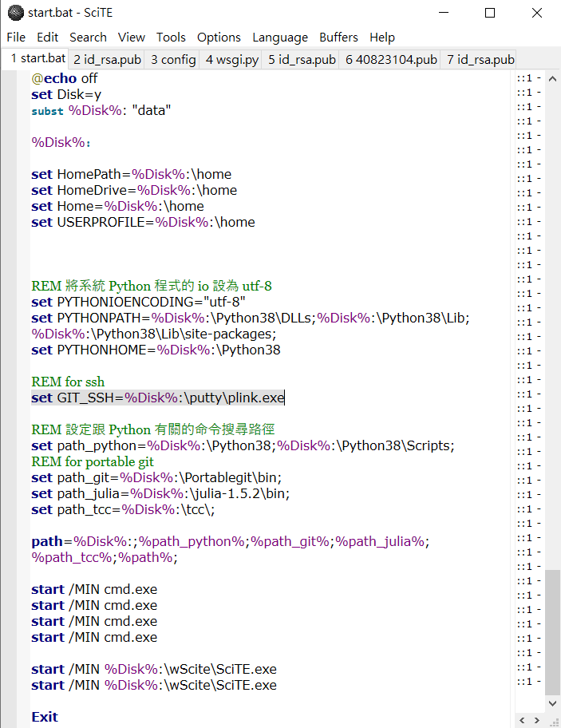Click the 'set path_tcc' line

click(x=123, y=510)
